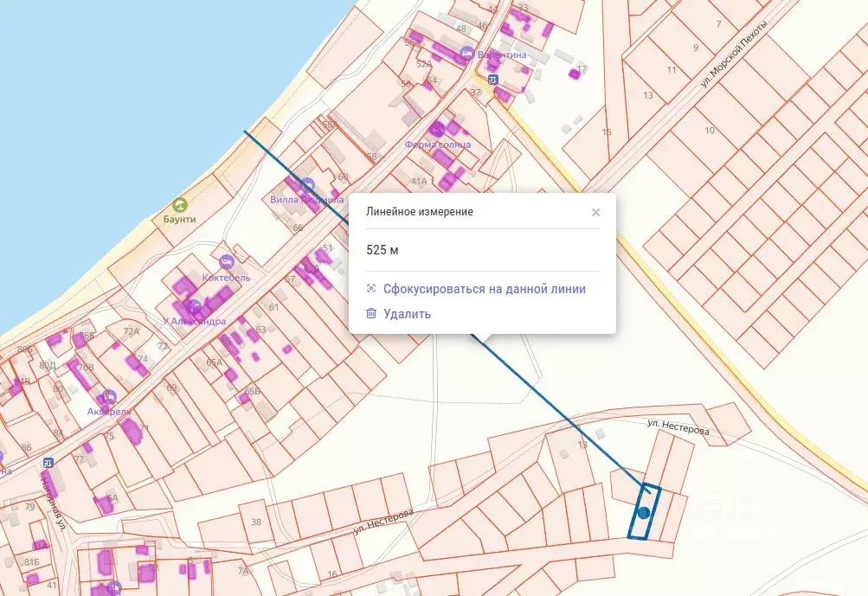Click Сфокусироваться на данной линии link
The image size is (868, 596).
pyautogui.click(x=485, y=289)
